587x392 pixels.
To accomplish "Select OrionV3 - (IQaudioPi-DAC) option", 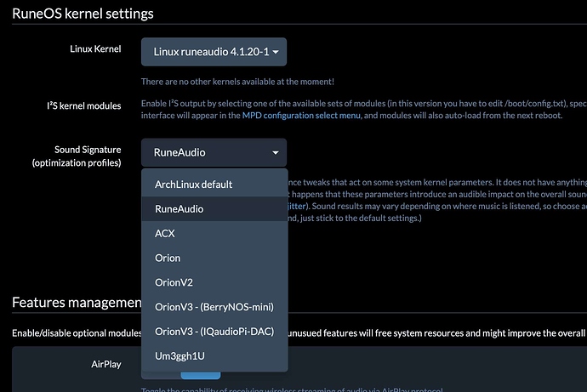I will tap(214, 332).
